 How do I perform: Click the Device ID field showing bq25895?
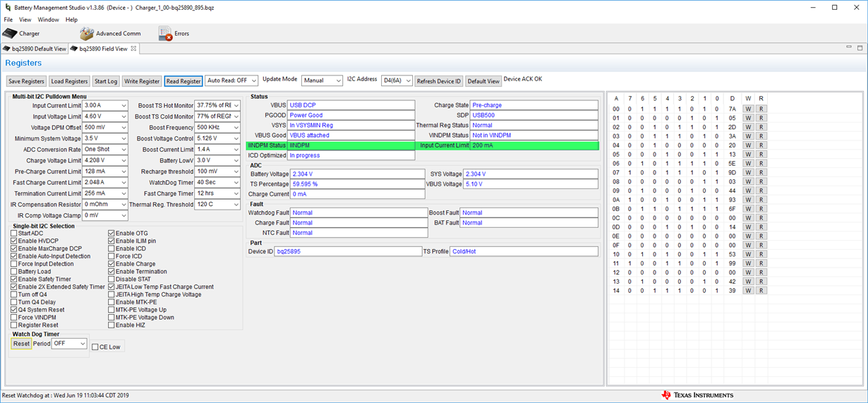[x=348, y=251]
